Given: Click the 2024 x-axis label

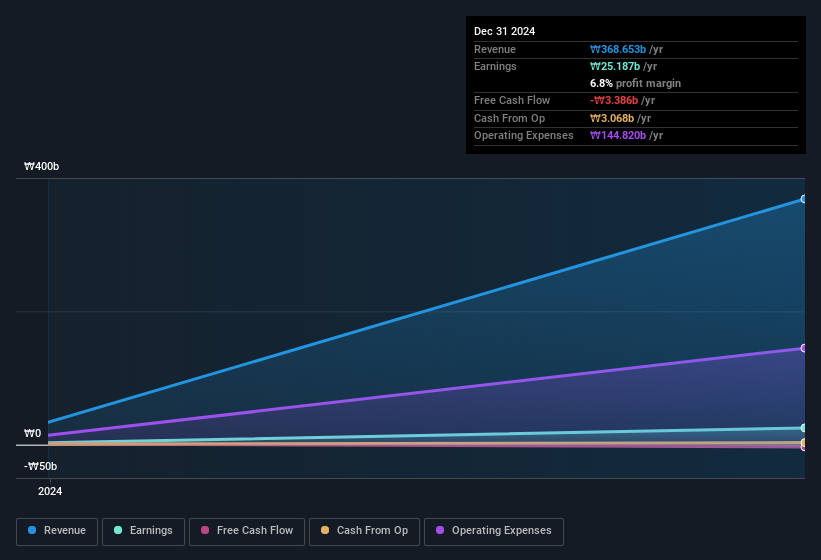Looking at the screenshot, I should 50,491.
